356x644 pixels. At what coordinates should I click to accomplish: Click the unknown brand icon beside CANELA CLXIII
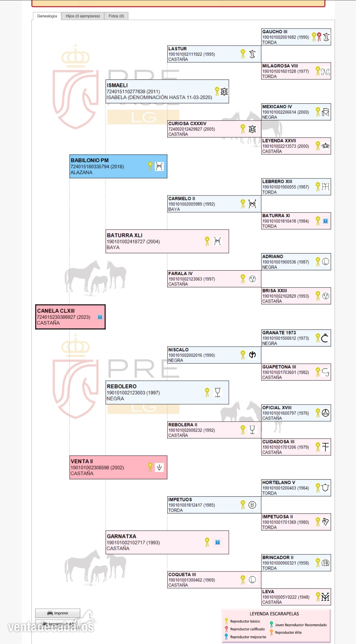pos(100,317)
